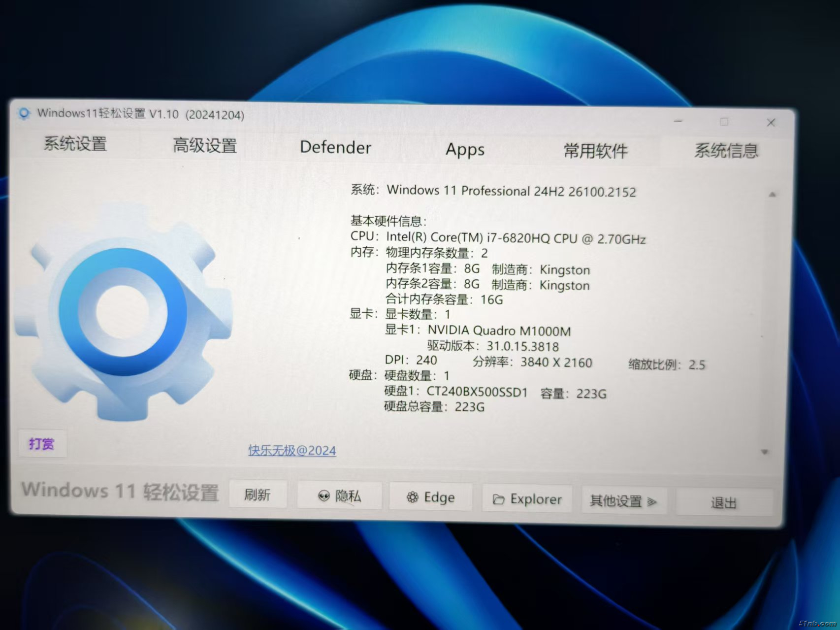Switch to the 系统信息 tab

click(x=726, y=151)
